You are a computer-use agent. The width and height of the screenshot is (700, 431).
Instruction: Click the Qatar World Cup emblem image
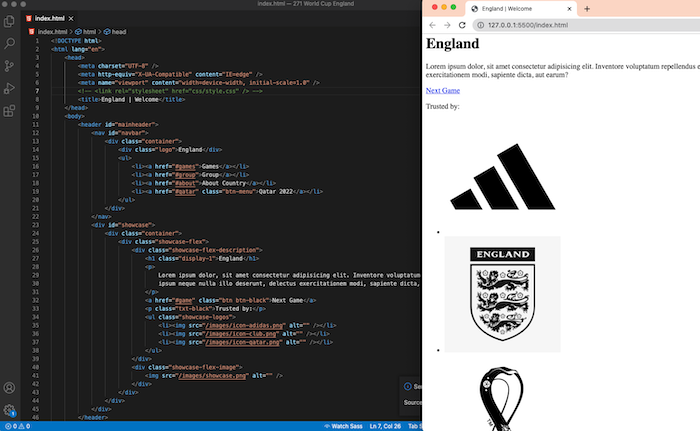click(x=502, y=398)
